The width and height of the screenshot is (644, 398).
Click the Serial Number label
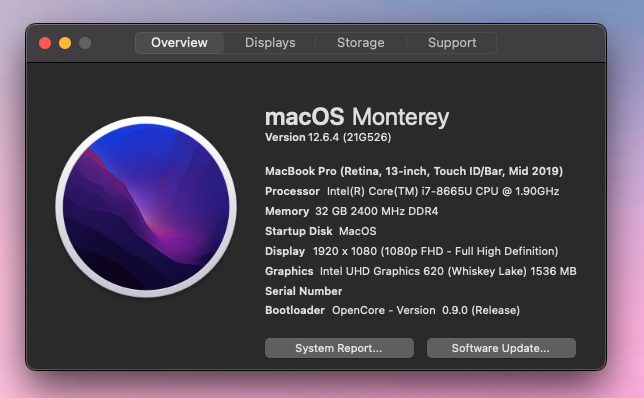click(303, 291)
